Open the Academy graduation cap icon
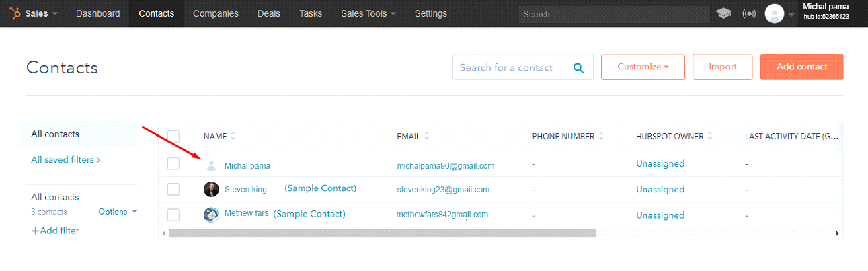 (x=723, y=13)
